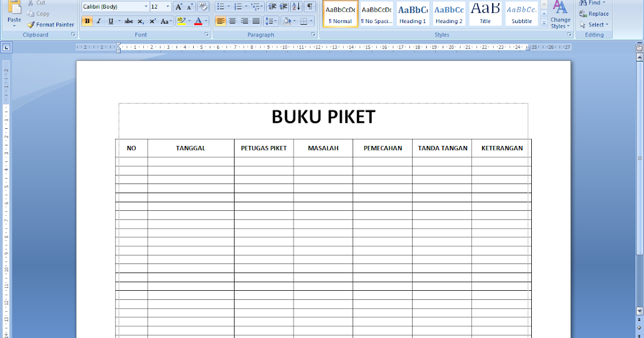
Task: Toggle bold formatting off
Action: click(x=87, y=20)
